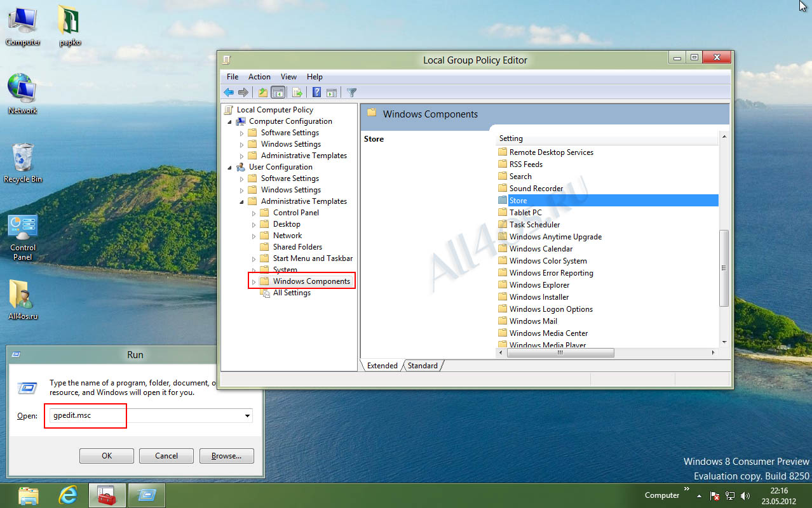Click Cancel in the Run dialog
812x508 pixels.
166,456
